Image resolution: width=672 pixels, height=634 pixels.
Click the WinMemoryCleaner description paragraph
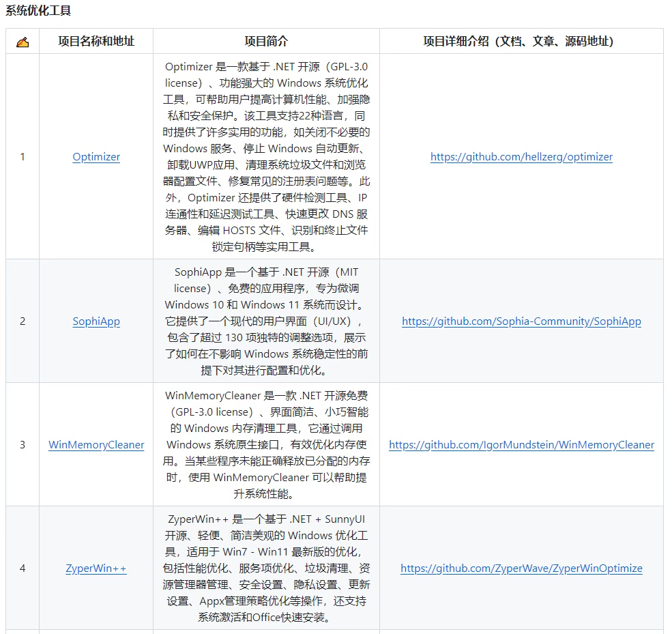tap(266, 445)
